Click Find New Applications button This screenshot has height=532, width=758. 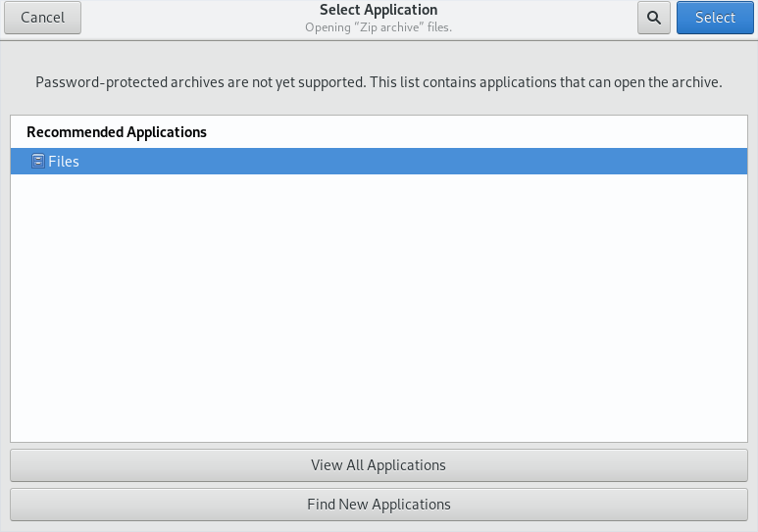point(379,505)
